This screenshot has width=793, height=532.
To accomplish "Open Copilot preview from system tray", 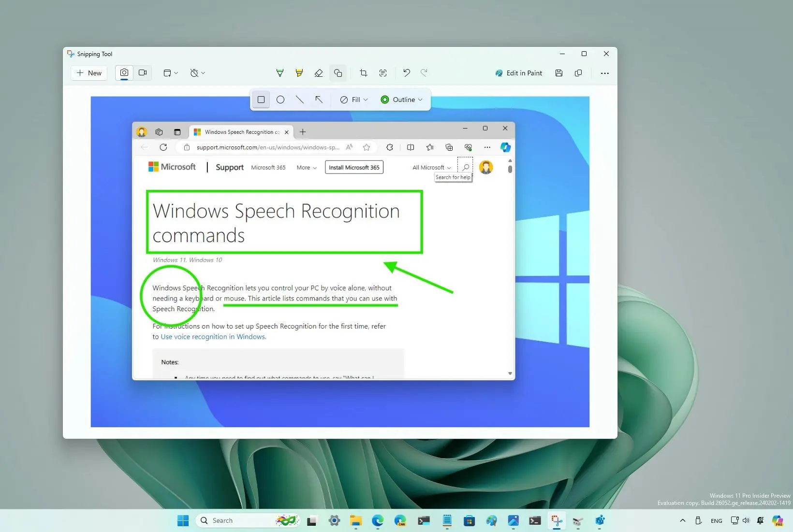I will coord(778,520).
